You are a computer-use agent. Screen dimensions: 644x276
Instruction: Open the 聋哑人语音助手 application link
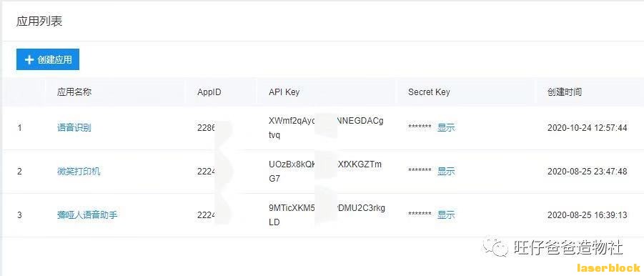[87, 215]
